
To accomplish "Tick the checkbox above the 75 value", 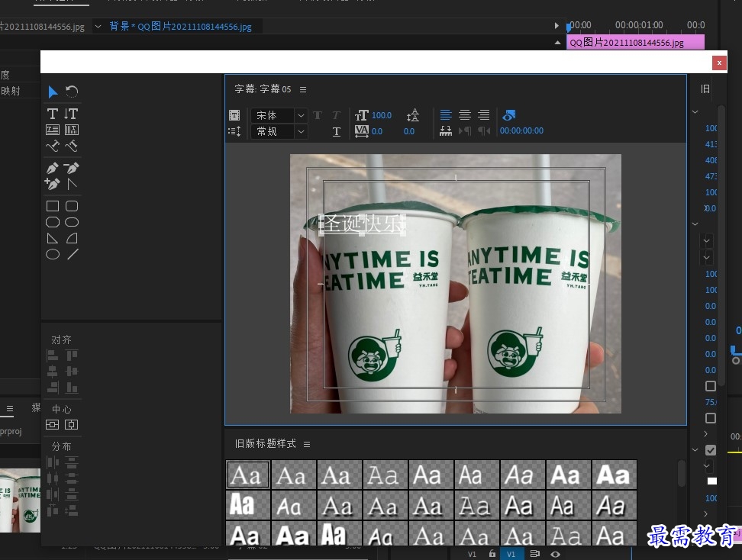I will [x=710, y=386].
